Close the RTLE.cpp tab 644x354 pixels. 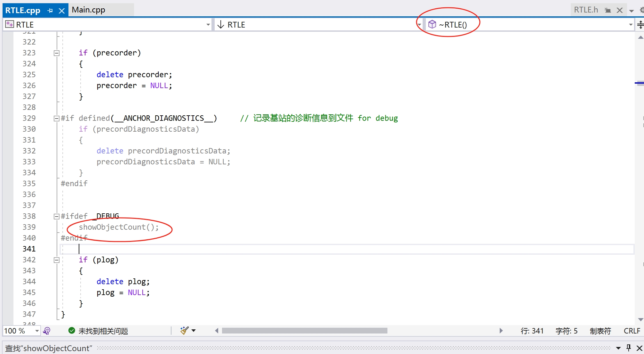click(x=62, y=11)
